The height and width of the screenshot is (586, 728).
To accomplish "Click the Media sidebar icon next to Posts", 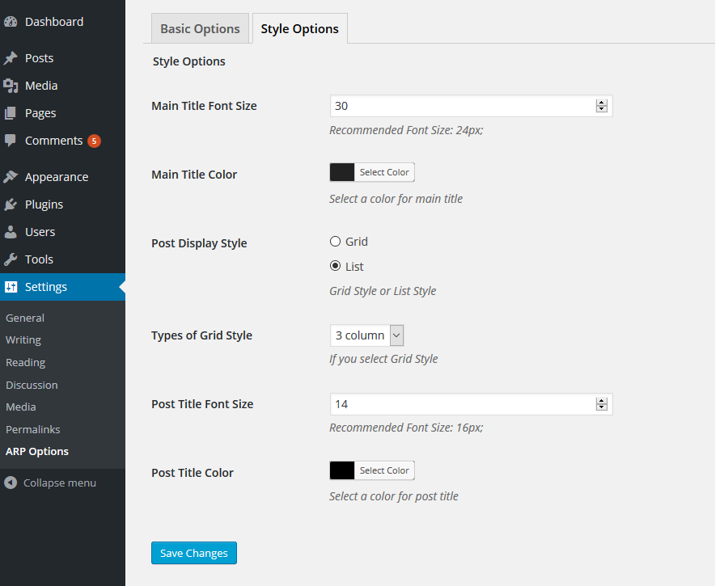I will (11, 86).
